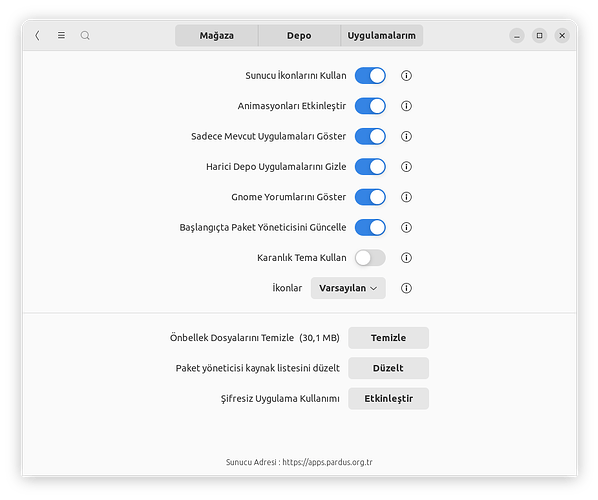Image resolution: width=598 pixels, height=500 pixels.
Task: Show info for Harici Depo Uygulamalarını Gizle
Action: [x=406, y=167]
